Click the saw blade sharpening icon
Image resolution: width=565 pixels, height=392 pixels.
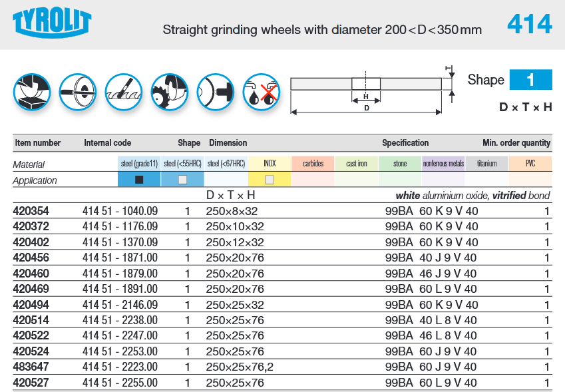click(x=169, y=91)
